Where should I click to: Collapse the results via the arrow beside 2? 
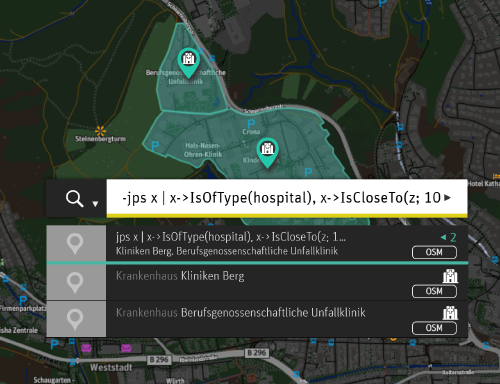click(443, 237)
